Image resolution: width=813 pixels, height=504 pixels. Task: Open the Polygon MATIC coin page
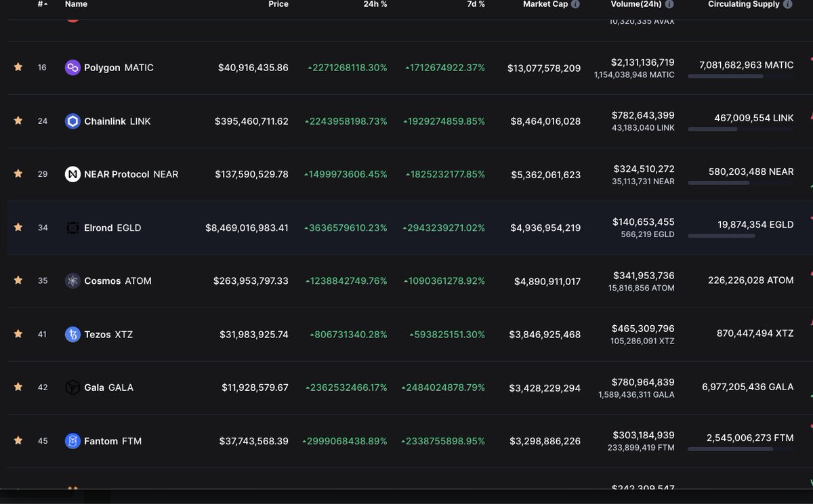coord(119,68)
